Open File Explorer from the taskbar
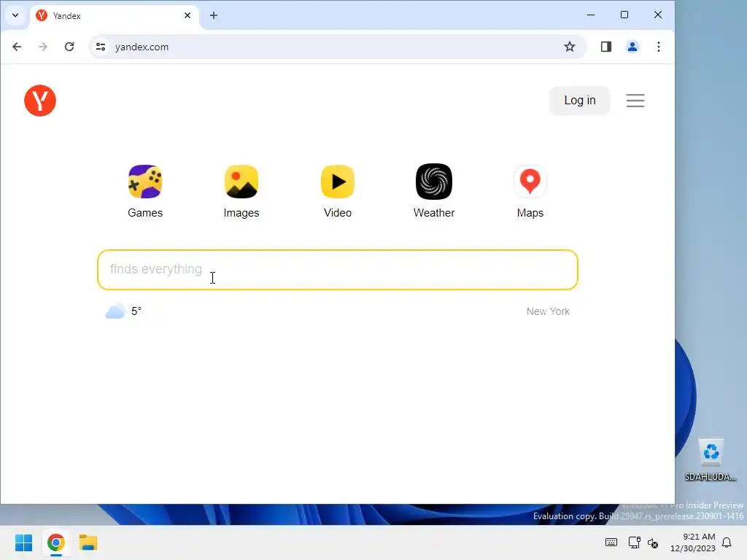 pos(88,542)
